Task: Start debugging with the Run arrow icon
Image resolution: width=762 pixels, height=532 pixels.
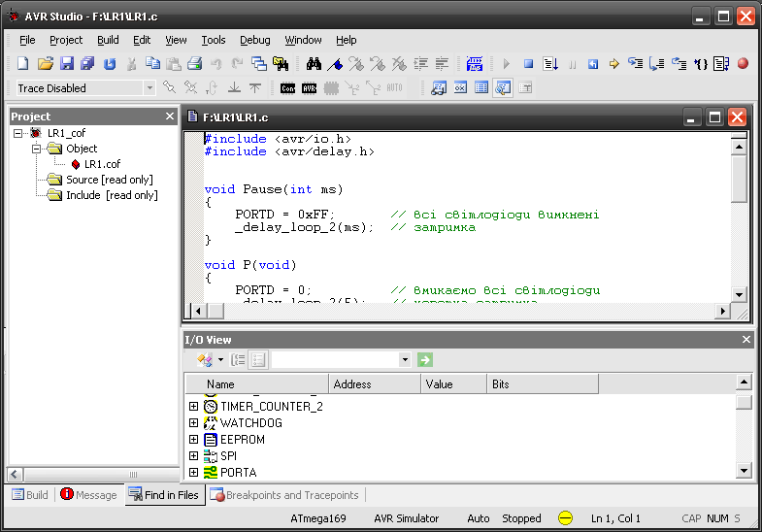Action: (507, 64)
